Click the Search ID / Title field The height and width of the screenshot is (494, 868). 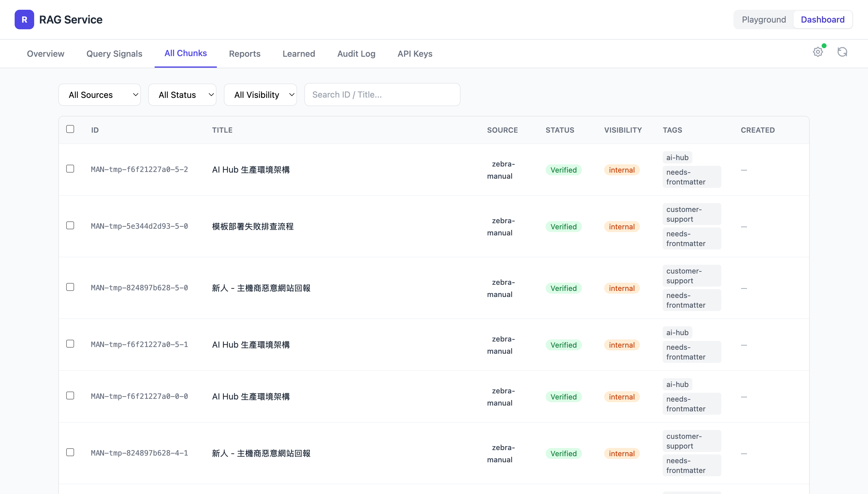coord(382,95)
